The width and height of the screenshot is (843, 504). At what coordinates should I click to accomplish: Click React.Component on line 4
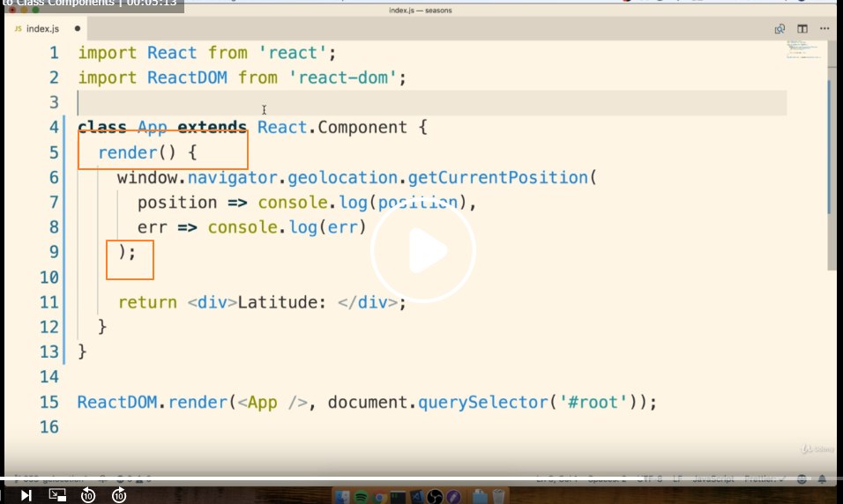coord(332,128)
